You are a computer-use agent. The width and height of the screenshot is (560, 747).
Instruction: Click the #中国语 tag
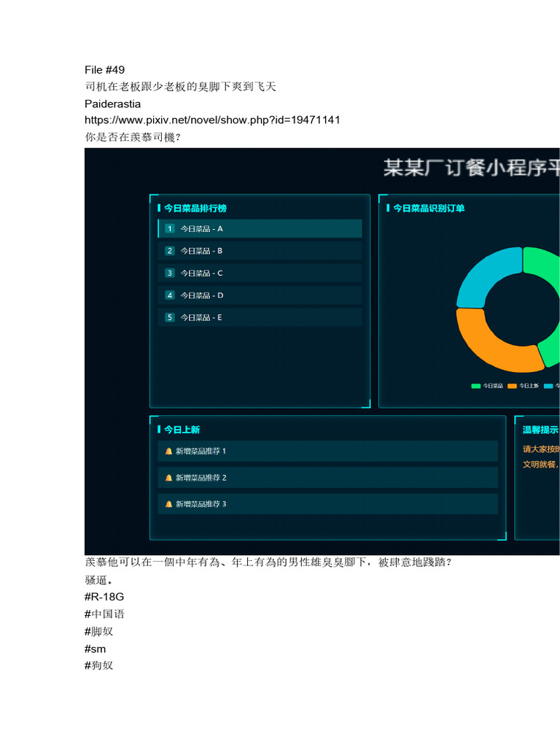pos(105,614)
